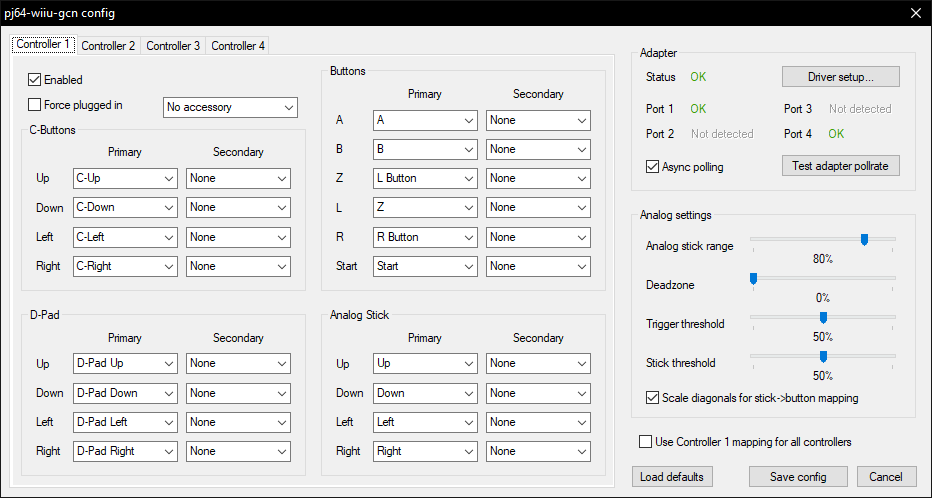Screen dimensions: 932x498
Task: Check Use Controller 1 mapping for all controllers
Action: click(645, 441)
